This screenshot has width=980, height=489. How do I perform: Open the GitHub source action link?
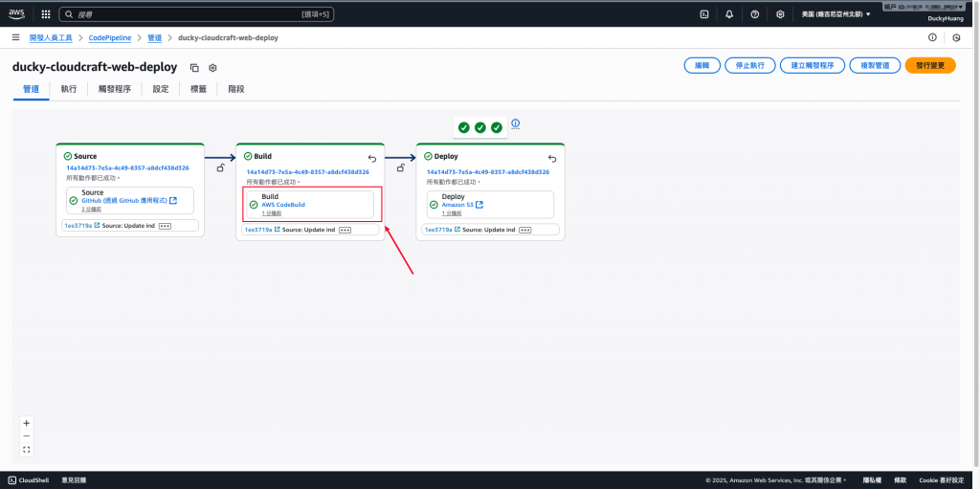point(129,201)
